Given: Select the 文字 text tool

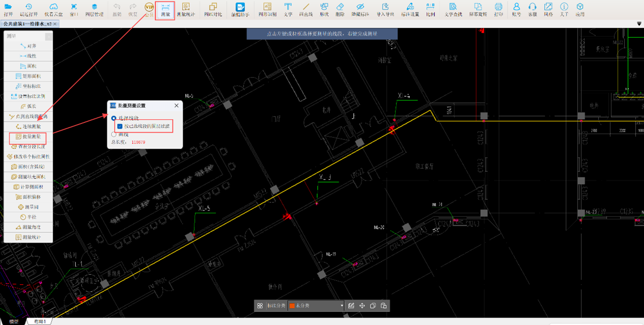Looking at the screenshot, I should 288,9.
